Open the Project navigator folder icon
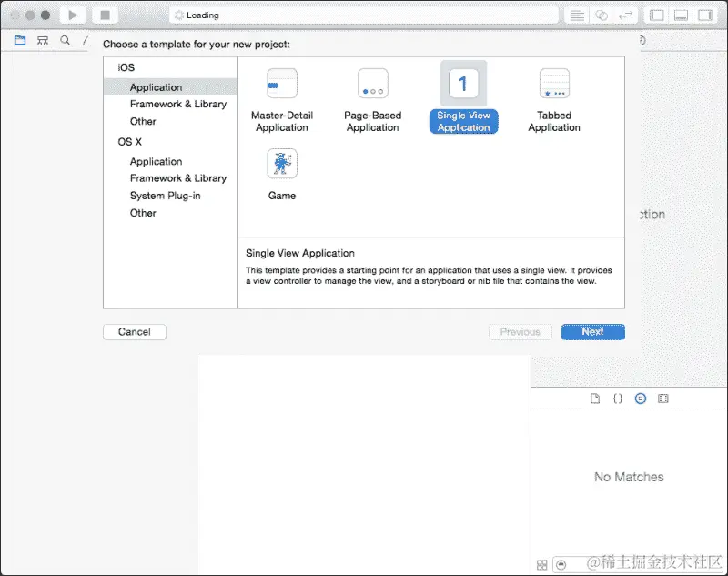 point(20,41)
